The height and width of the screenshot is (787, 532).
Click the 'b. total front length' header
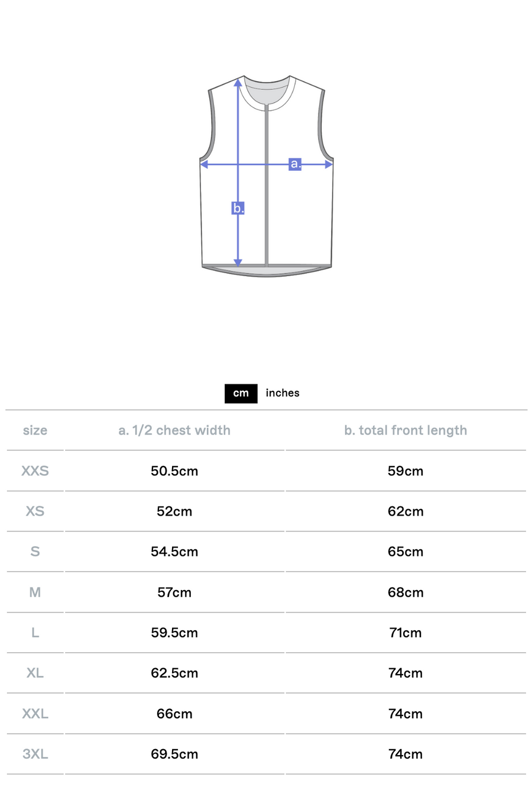406,430
